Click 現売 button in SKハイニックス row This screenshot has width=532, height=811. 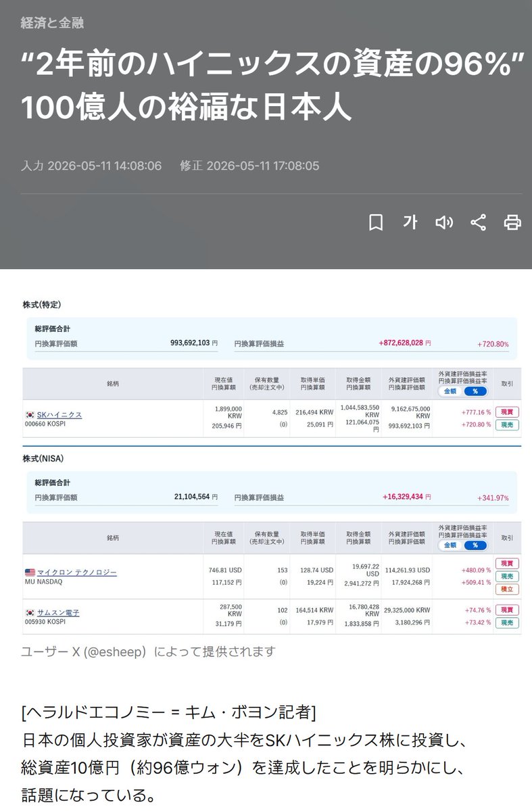point(507,424)
